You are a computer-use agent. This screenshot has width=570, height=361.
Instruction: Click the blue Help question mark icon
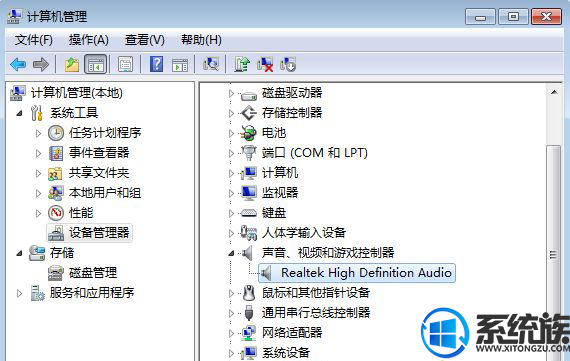[x=156, y=64]
